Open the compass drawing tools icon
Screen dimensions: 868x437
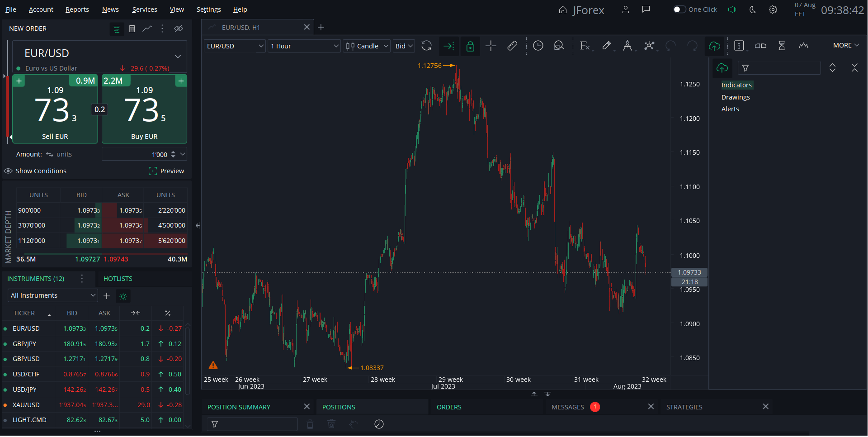[627, 46]
